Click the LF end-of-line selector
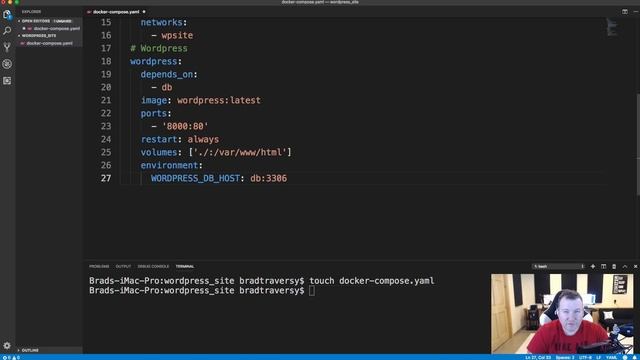 [x=599, y=358]
